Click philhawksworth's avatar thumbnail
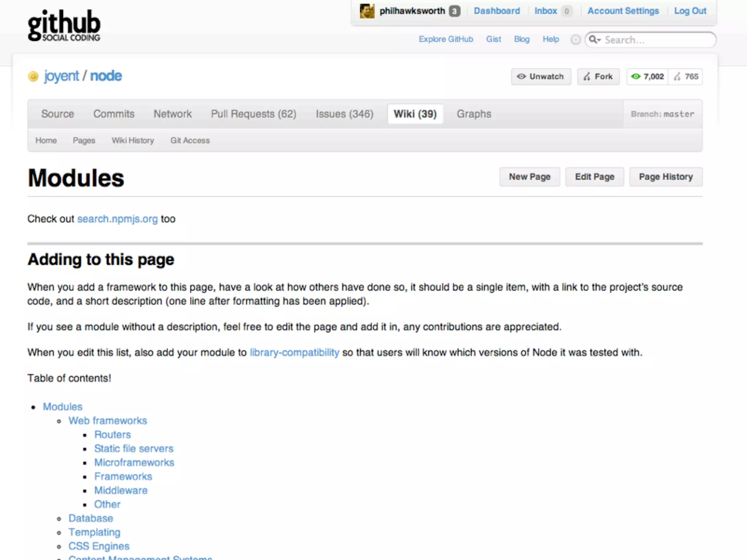The width and height of the screenshot is (747, 560). pos(367,11)
